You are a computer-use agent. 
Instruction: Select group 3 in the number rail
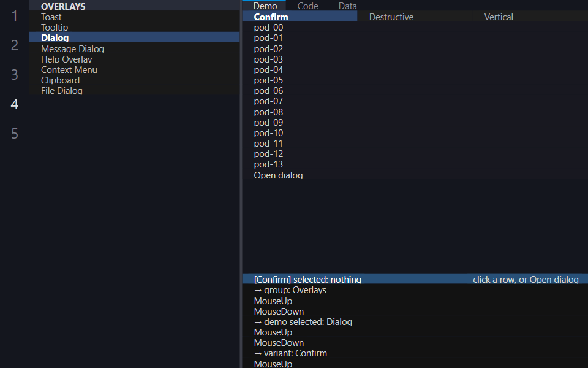click(14, 74)
